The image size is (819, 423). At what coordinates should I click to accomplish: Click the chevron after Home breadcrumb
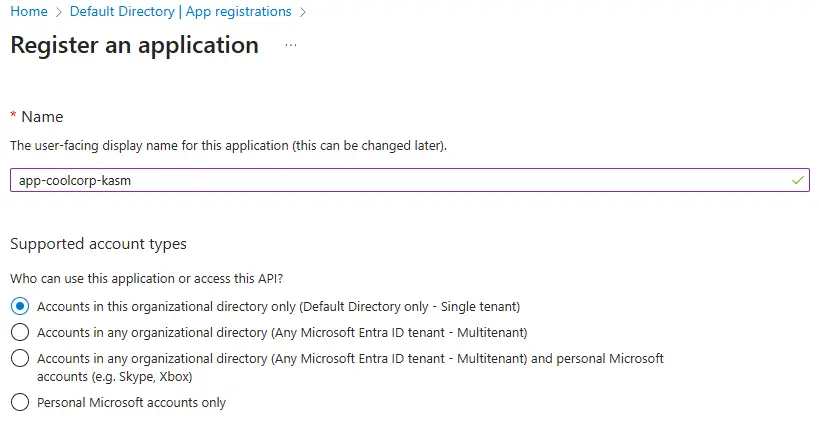coord(59,12)
